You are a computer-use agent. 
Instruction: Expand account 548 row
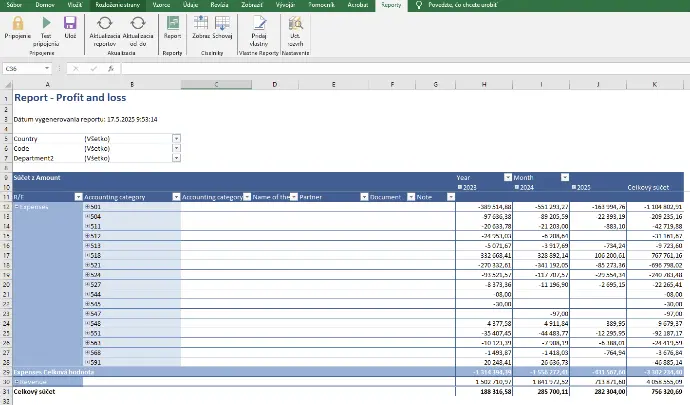87,323
